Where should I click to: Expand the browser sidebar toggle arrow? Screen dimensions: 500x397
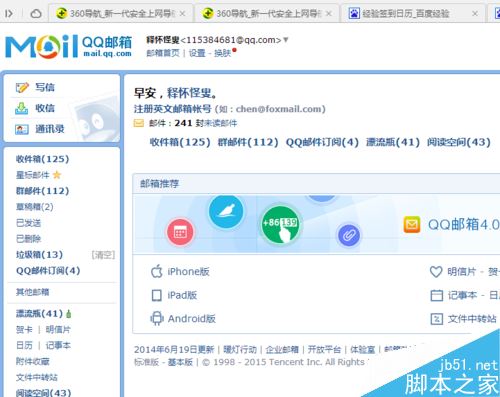pos(9,14)
